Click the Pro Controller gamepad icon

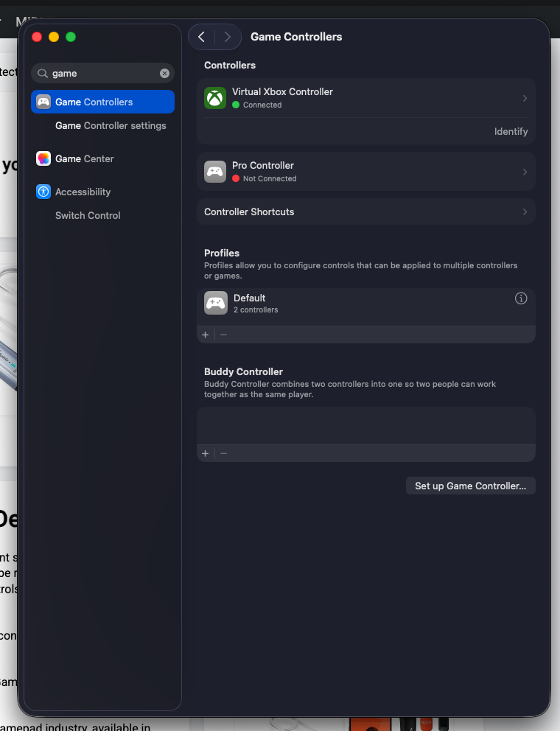point(215,172)
